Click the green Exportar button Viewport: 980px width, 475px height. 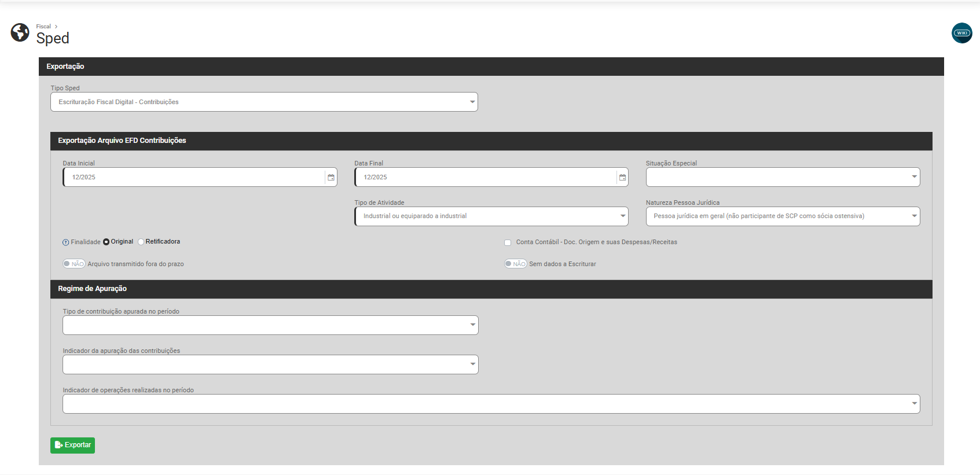[x=72, y=445]
